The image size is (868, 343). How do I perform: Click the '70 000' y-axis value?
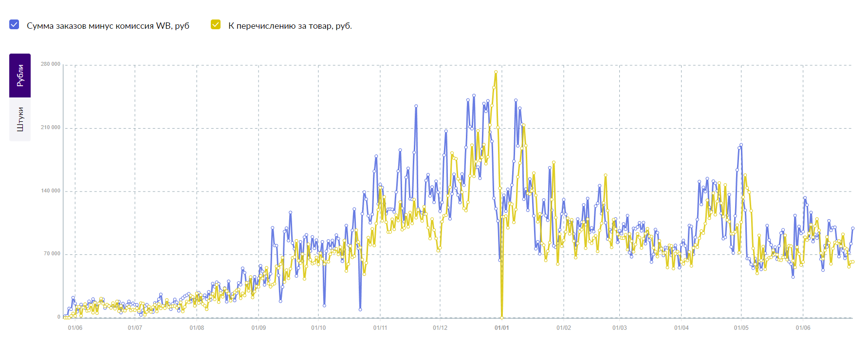52,254
